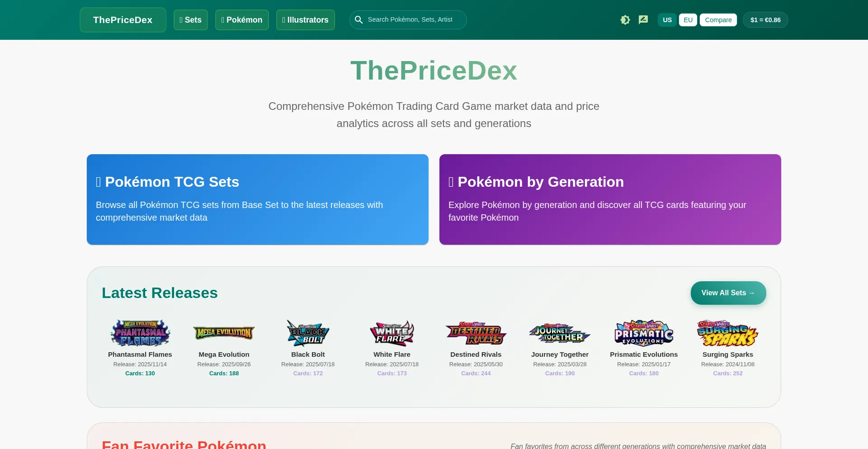
Task: Open the Phantasmal Flames set logo
Action: (140, 333)
